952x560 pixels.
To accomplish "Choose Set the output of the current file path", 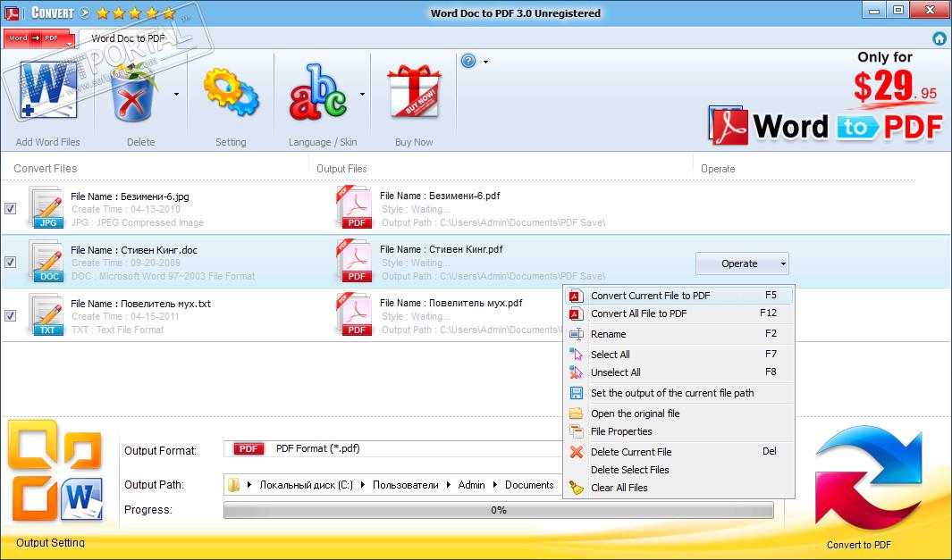I will [x=678, y=393].
